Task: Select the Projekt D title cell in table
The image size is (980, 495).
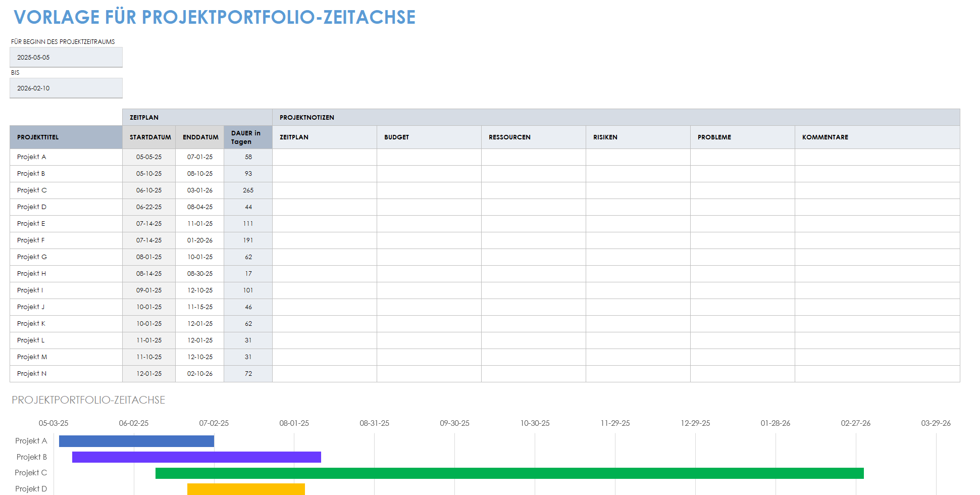Action: click(x=66, y=207)
